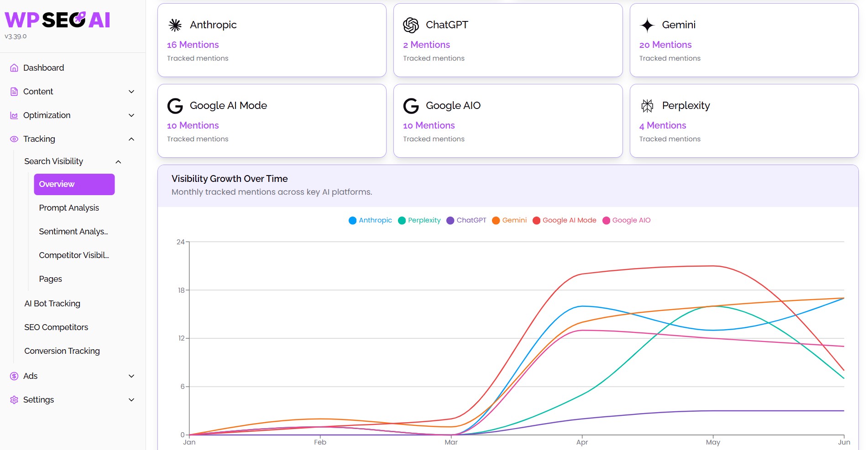Click the 20 Mentions Gemini link
Image resolution: width=868 pixels, height=450 pixels.
click(x=665, y=45)
